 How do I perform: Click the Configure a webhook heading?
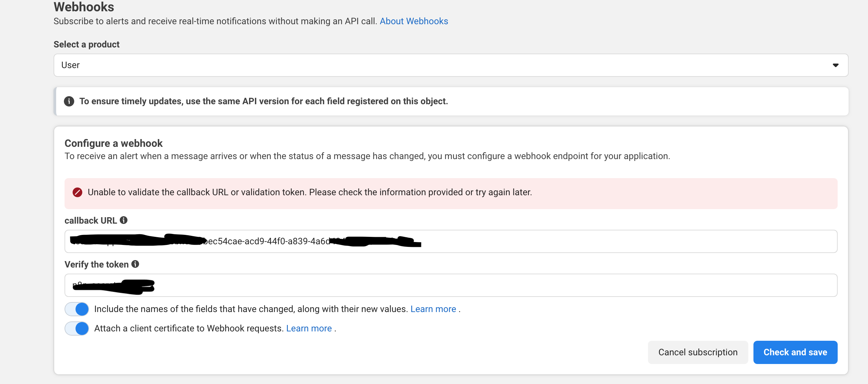(x=114, y=144)
